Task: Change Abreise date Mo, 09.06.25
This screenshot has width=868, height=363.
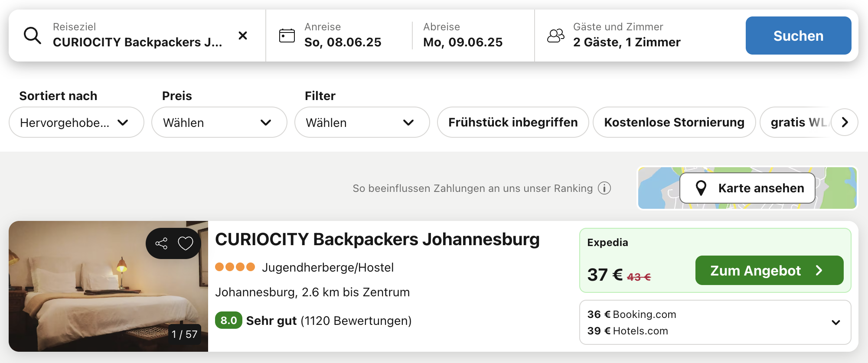Action: [x=463, y=36]
